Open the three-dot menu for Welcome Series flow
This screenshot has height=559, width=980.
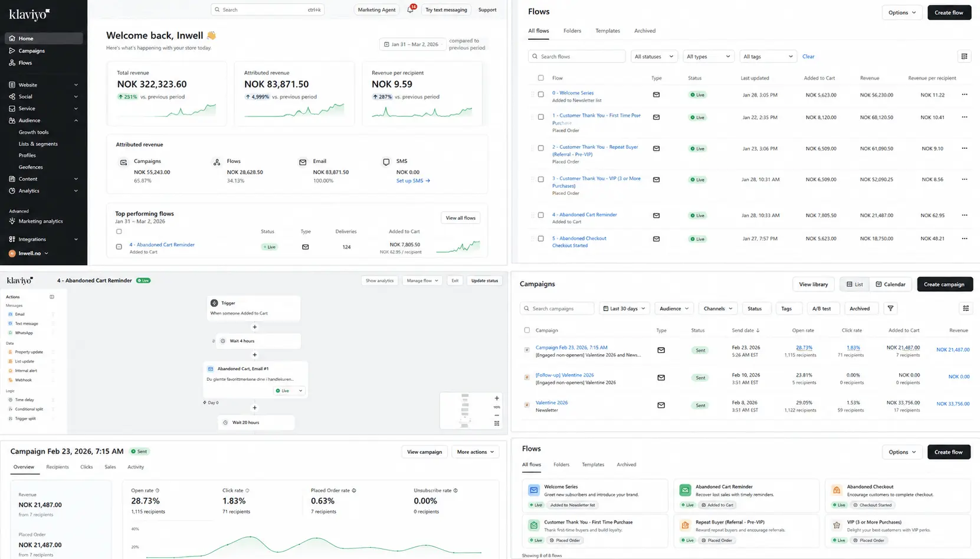964,94
